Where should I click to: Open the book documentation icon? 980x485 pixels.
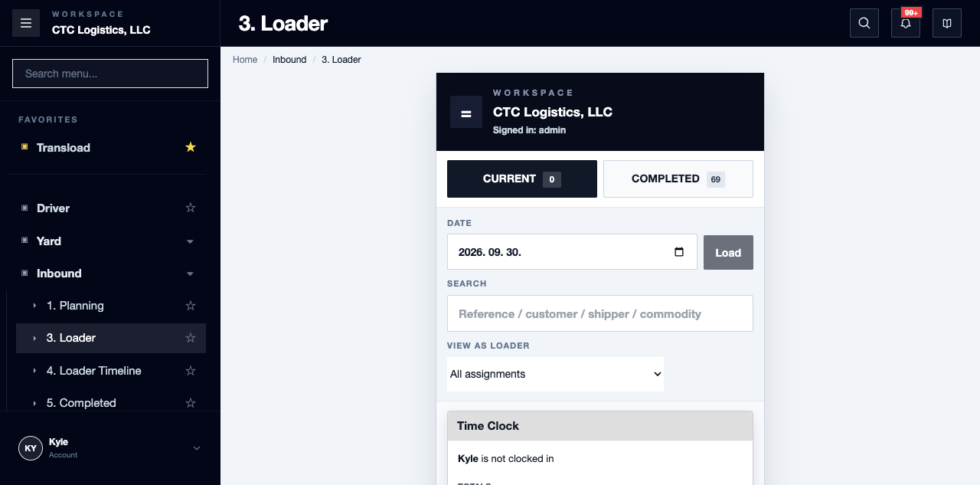(947, 23)
